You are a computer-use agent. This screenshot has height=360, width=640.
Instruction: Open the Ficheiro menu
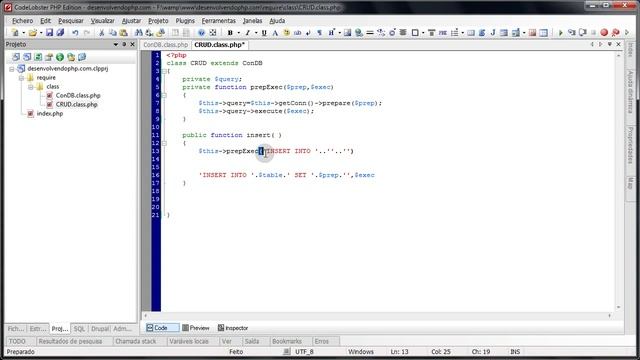point(22,20)
